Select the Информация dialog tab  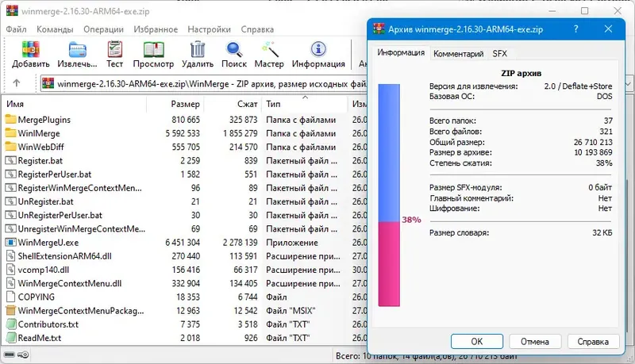tap(401, 52)
